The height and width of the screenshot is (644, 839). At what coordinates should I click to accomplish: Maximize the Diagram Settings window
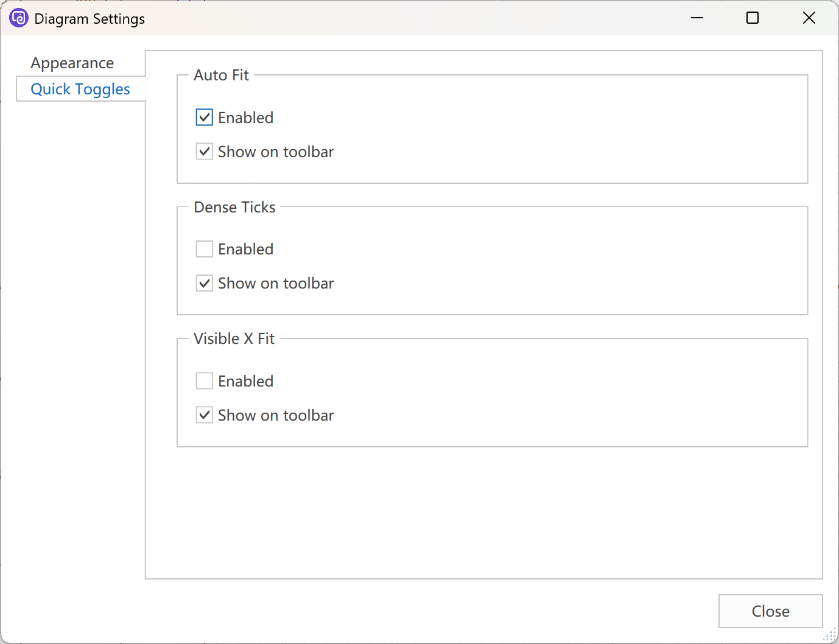pos(753,18)
